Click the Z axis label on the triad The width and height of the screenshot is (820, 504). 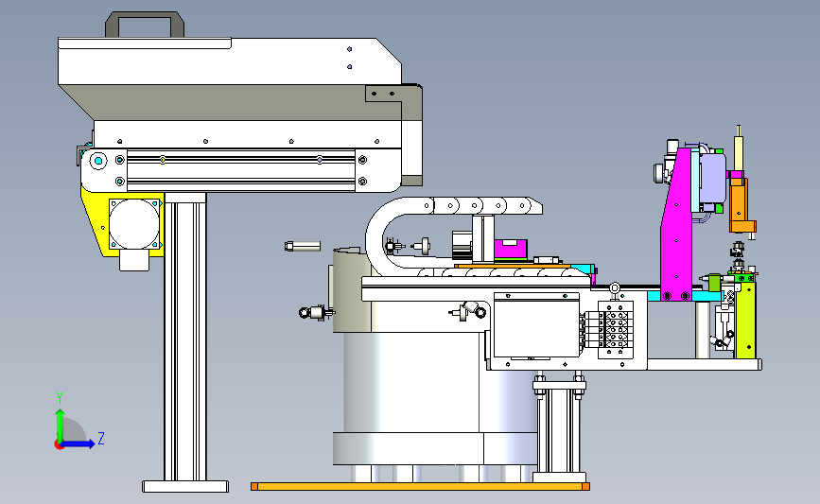(x=101, y=438)
